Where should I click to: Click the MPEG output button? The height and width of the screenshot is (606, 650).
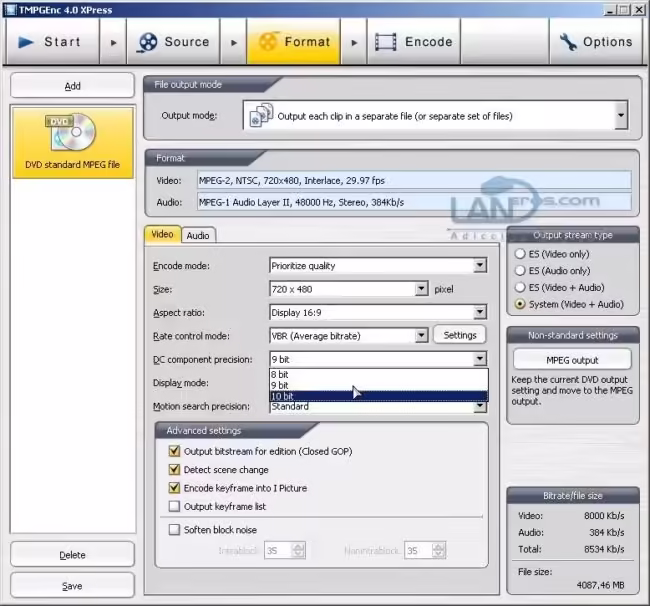click(572, 360)
